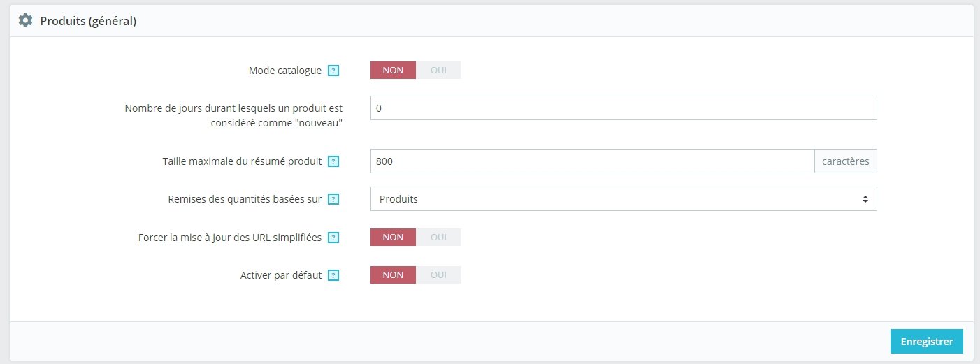Show help tooltip for Activer par défaut

333,275
